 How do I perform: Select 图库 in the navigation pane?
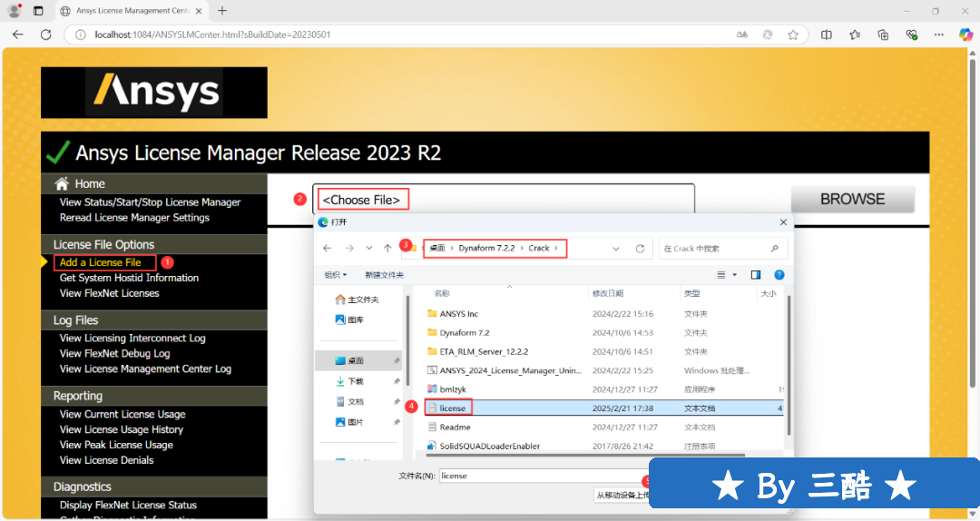(349, 319)
